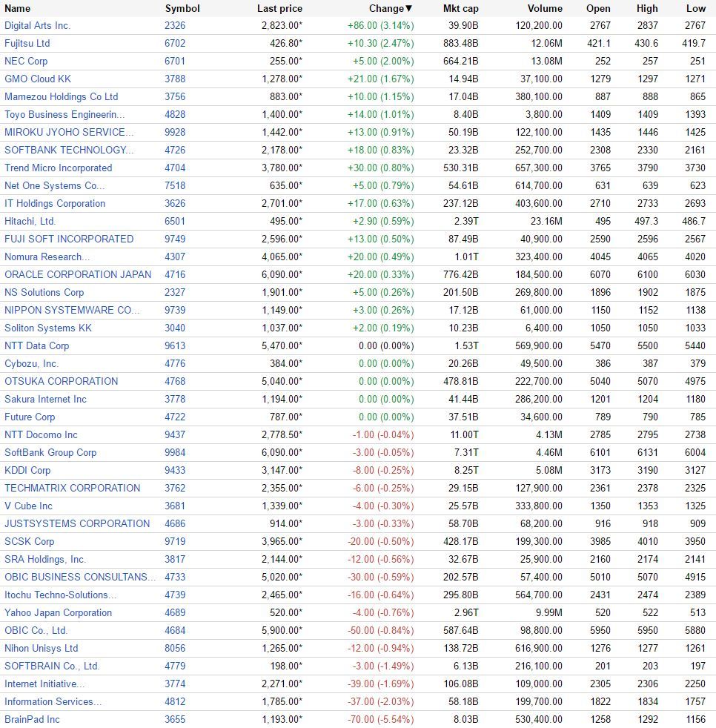Open NIPPON SYSTEMWARE CO link

[x=71, y=310]
